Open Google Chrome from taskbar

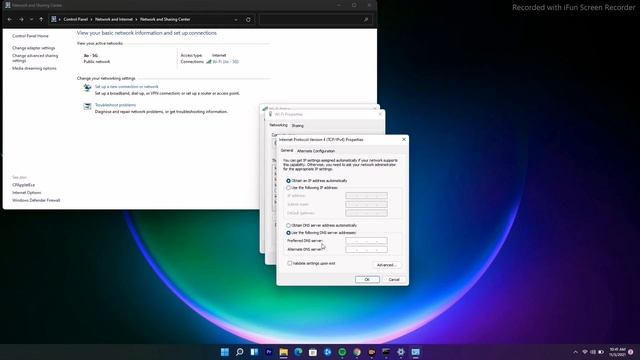click(x=357, y=352)
